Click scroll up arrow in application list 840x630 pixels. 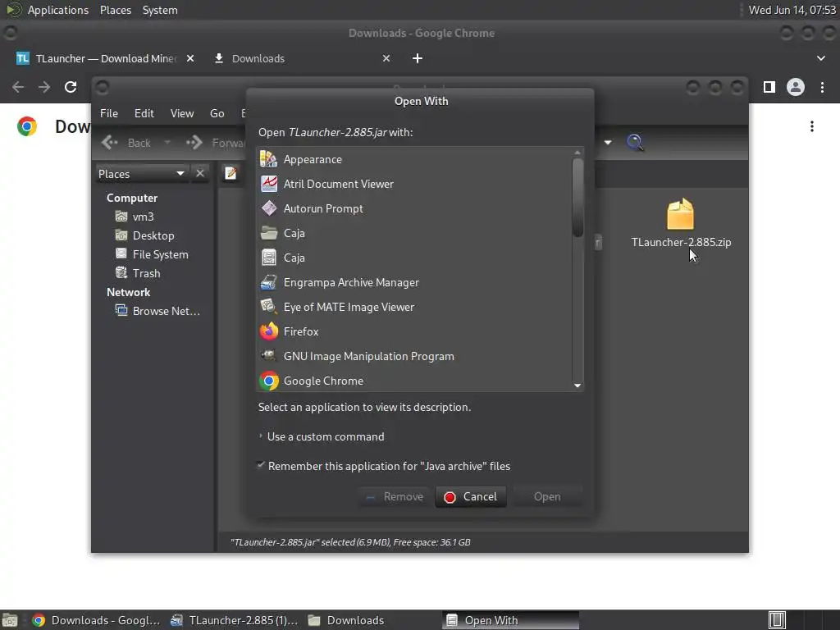point(577,153)
